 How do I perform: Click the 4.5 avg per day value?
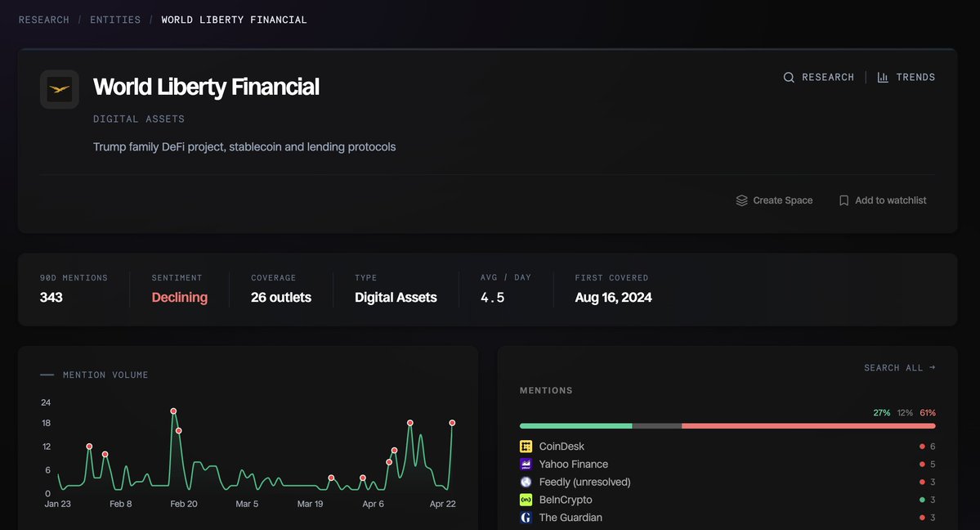coord(492,297)
